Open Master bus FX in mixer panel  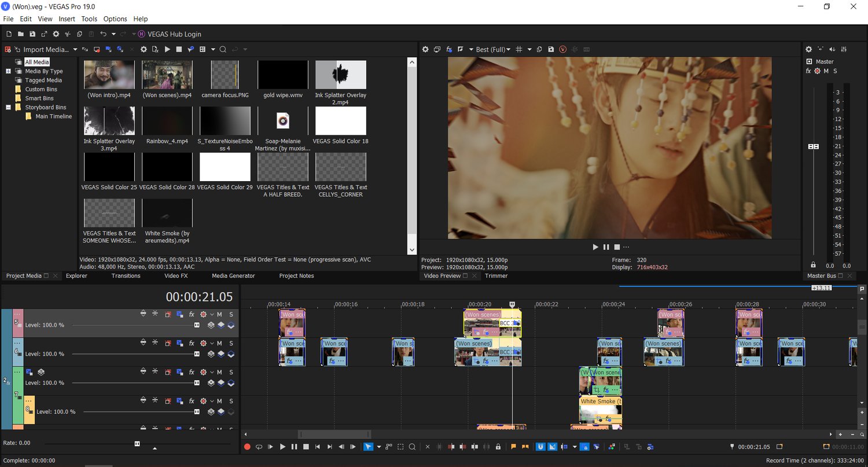point(808,71)
